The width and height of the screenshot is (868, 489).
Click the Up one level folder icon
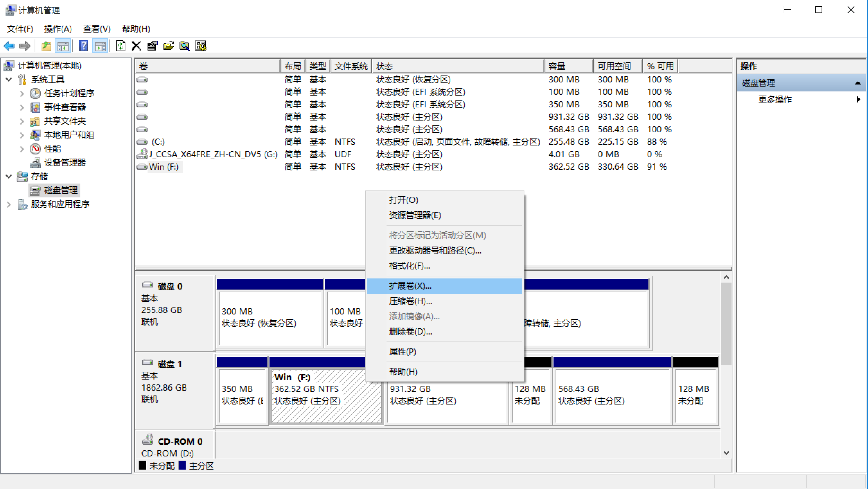[x=46, y=46]
